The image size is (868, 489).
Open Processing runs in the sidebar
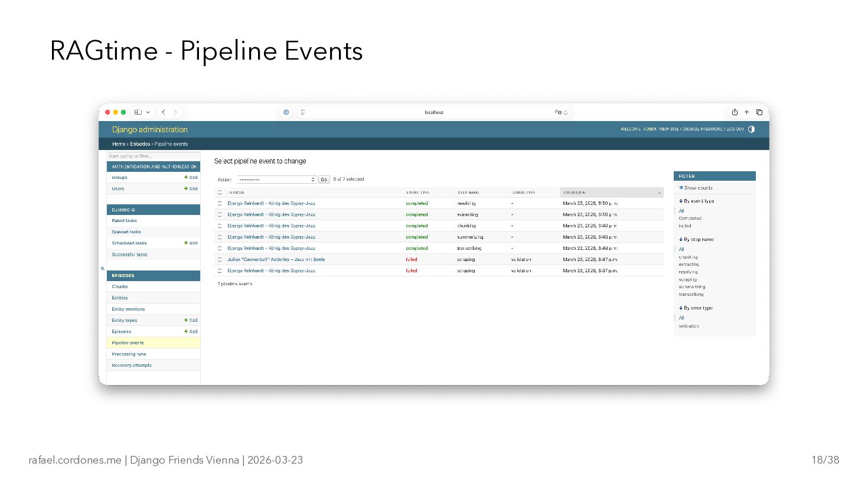tap(129, 354)
